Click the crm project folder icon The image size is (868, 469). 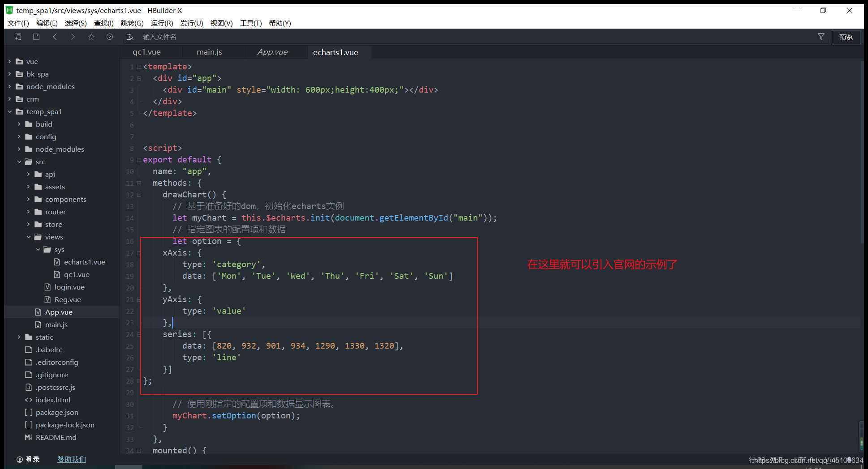[x=19, y=99]
